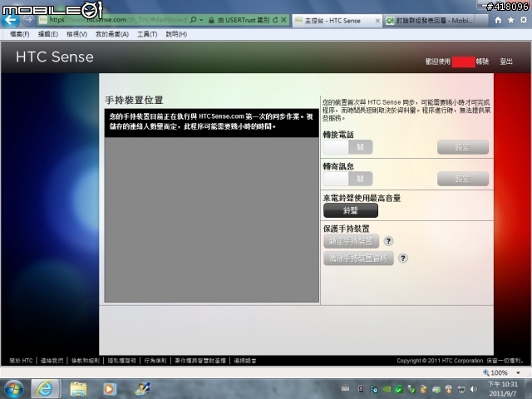Click the browser forward arrow

point(29,20)
